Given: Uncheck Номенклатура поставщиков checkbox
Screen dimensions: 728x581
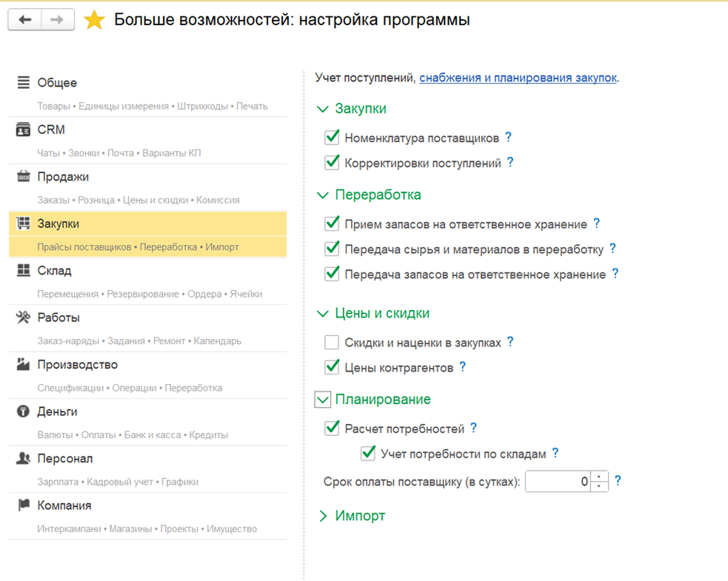Looking at the screenshot, I should [332, 138].
